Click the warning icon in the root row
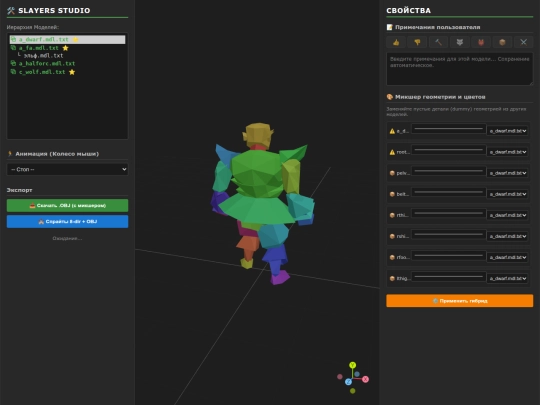This screenshot has width=540, height=405. pos(392,152)
